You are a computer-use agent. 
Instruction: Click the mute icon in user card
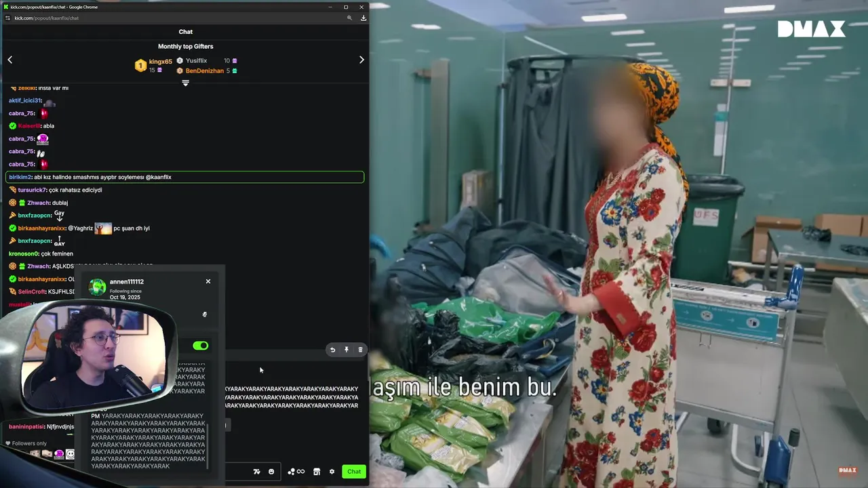tap(204, 314)
